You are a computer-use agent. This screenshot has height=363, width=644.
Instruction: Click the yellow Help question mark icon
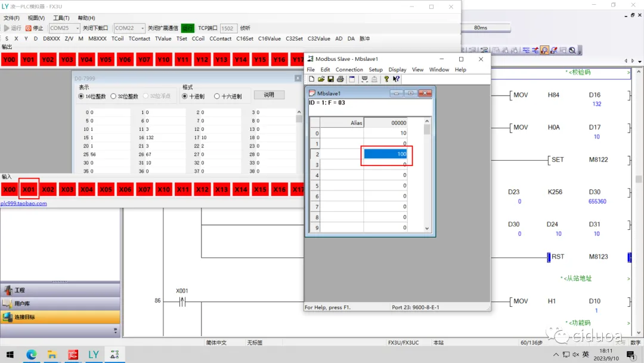point(386,79)
